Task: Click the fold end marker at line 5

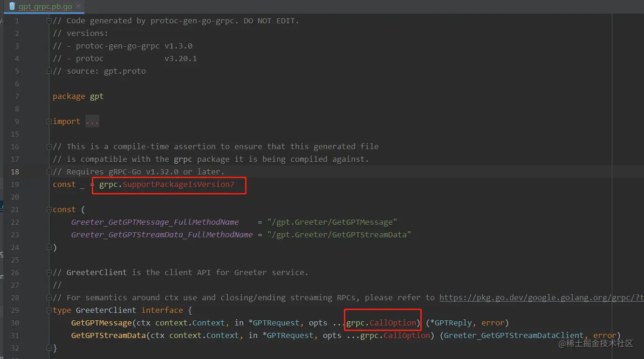Action: [49, 71]
